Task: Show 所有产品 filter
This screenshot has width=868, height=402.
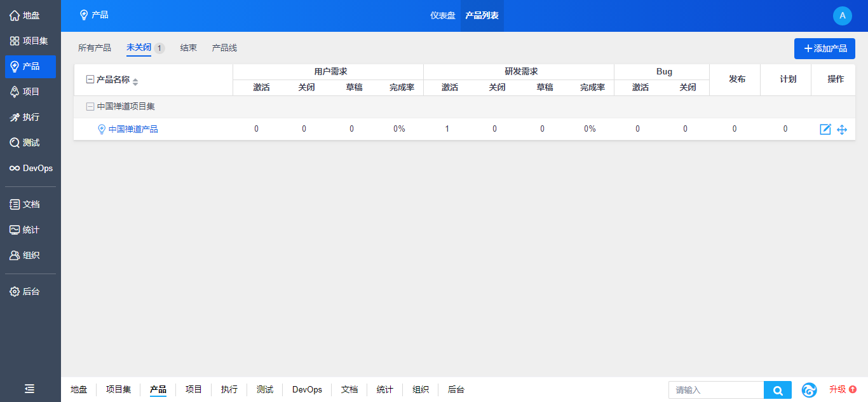Action: (95, 48)
